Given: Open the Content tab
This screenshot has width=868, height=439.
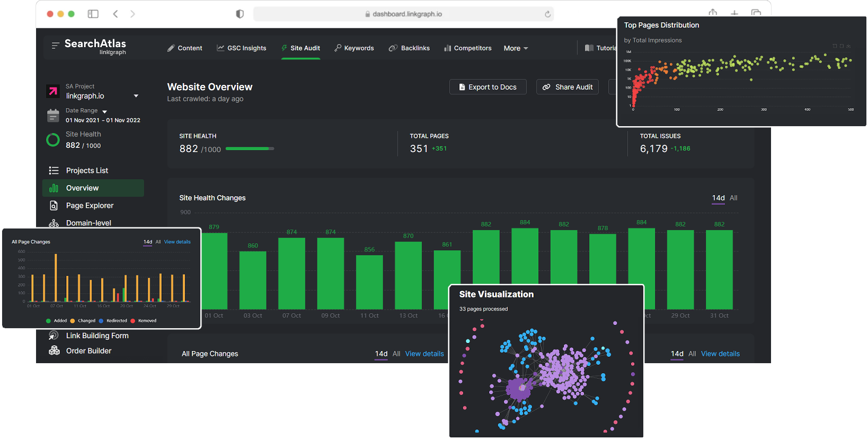Looking at the screenshot, I should pos(185,48).
